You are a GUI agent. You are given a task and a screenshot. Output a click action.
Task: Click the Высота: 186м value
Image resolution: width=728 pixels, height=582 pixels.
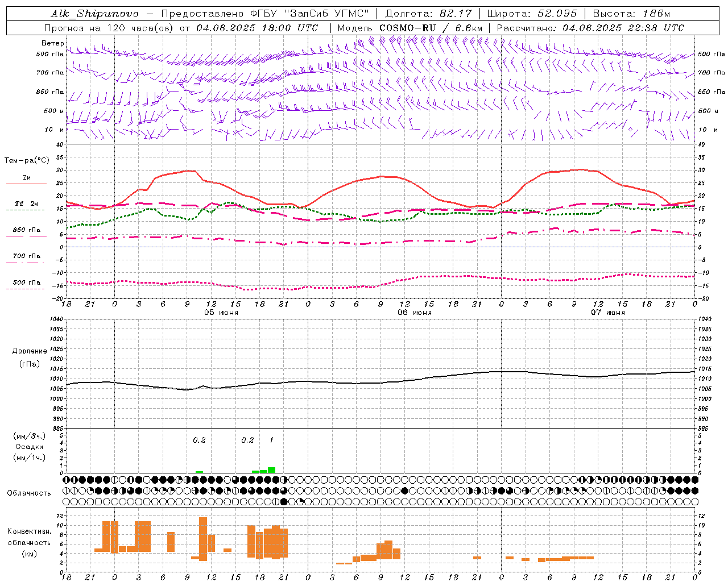point(632,14)
